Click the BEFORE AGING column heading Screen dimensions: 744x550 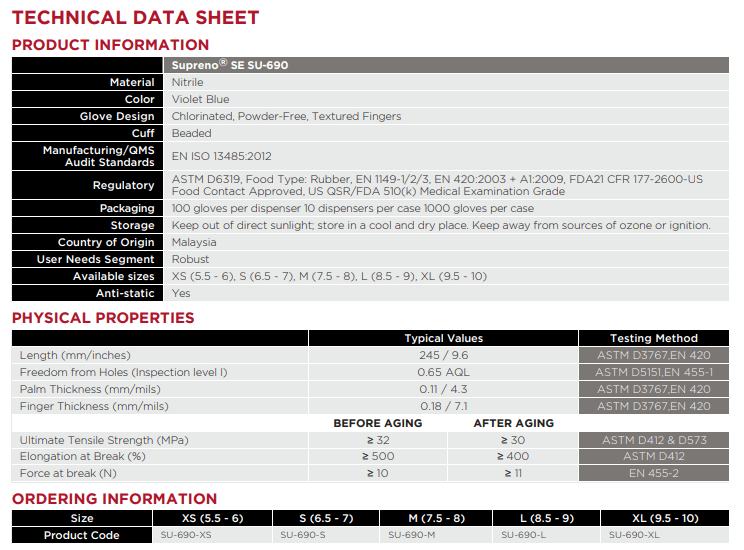pos(377,423)
